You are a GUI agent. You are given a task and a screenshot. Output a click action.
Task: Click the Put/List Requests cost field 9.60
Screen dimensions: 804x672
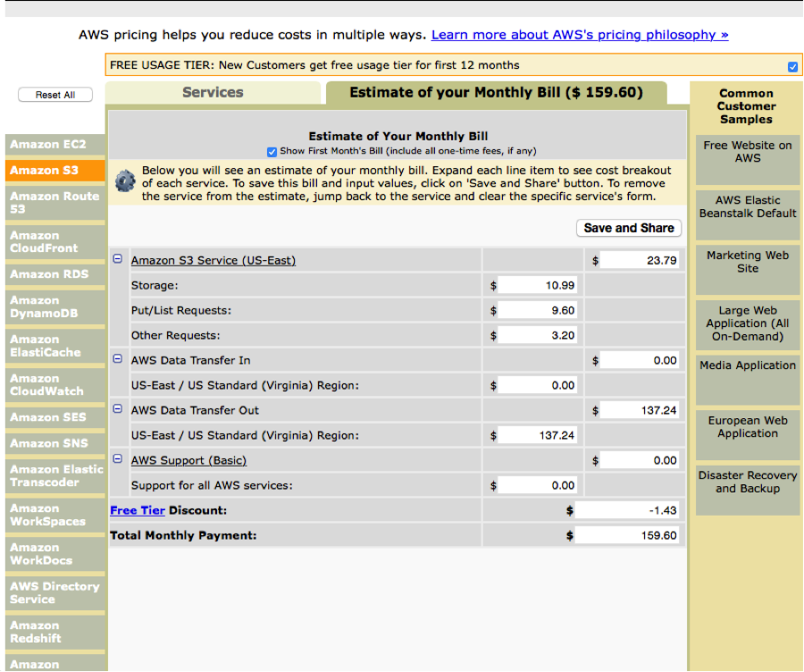[538, 310]
